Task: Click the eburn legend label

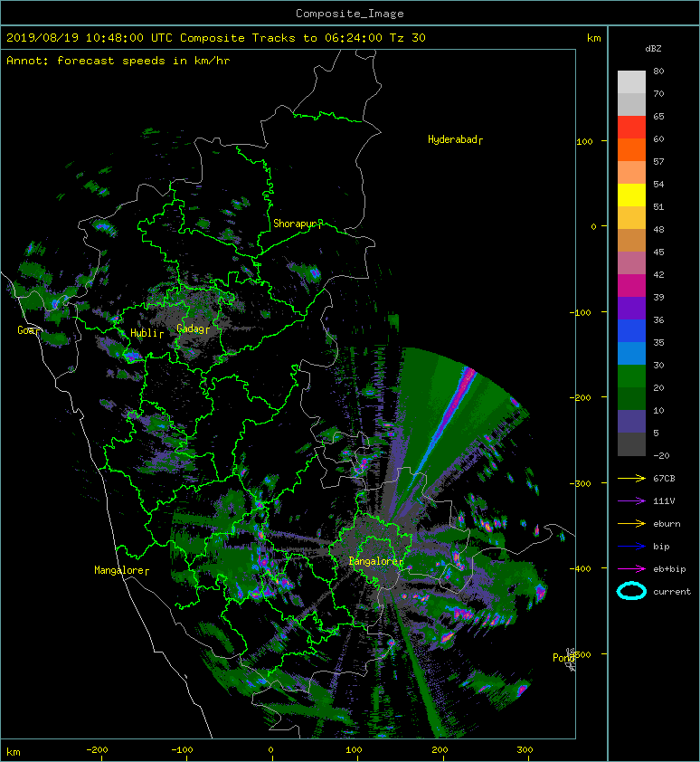Action: [x=667, y=524]
